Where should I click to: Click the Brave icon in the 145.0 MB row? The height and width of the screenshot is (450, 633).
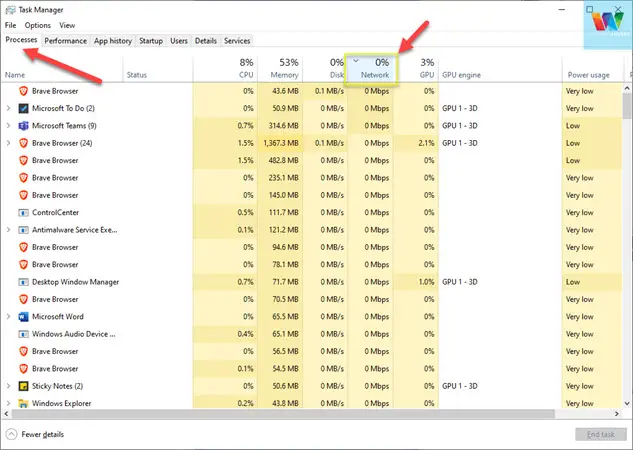tap(23, 195)
